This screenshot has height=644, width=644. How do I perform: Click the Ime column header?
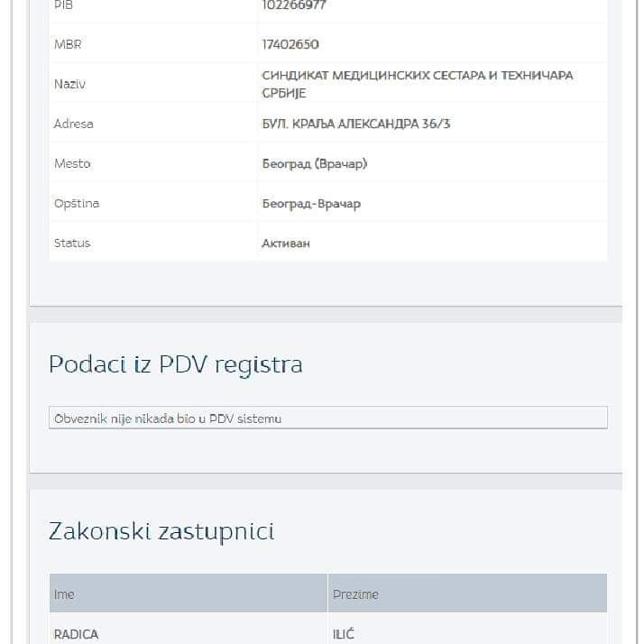click(x=189, y=593)
